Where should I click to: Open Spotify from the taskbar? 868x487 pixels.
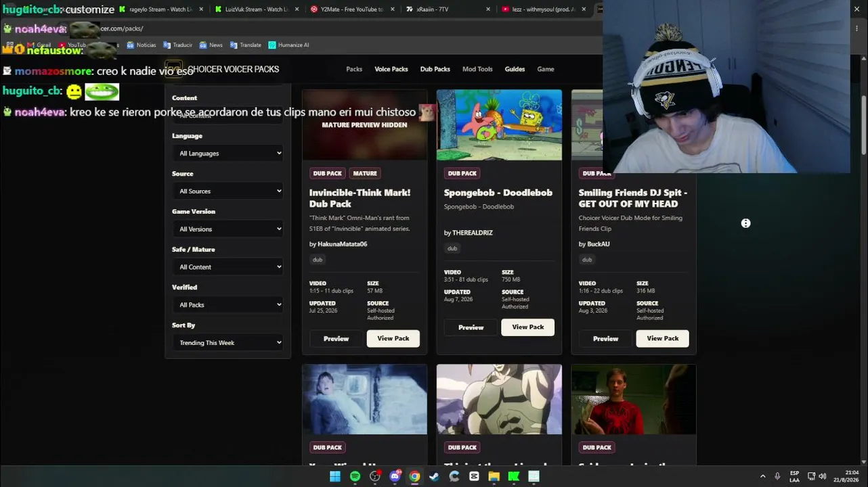(355, 476)
